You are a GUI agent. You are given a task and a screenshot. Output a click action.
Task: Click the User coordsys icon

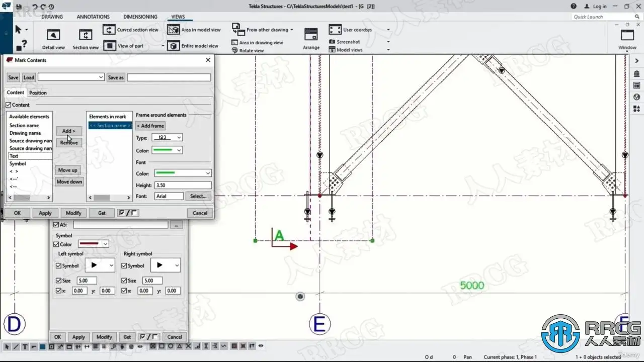click(335, 30)
